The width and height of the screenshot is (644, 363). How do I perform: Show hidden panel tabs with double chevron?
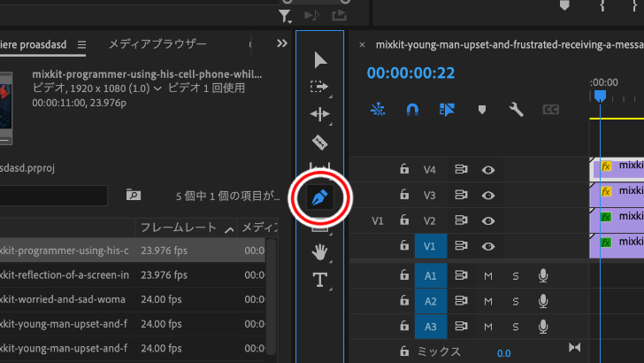[x=281, y=43]
